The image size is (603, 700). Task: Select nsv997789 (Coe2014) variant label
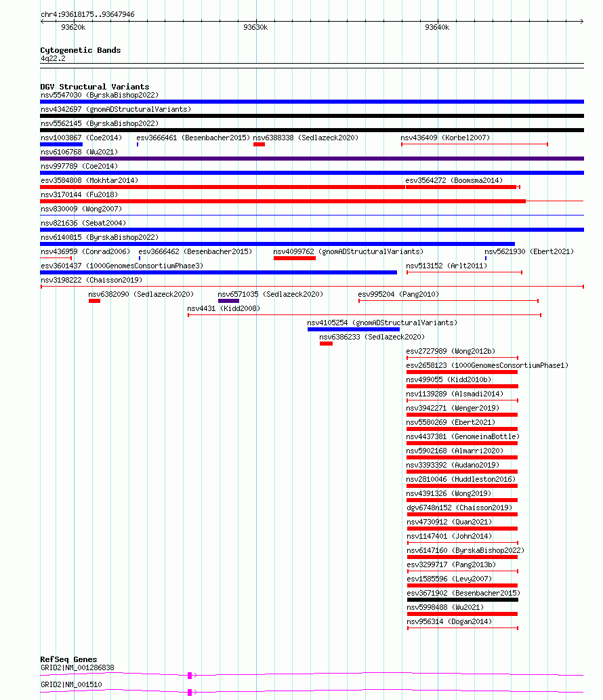click(x=79, y=167)
